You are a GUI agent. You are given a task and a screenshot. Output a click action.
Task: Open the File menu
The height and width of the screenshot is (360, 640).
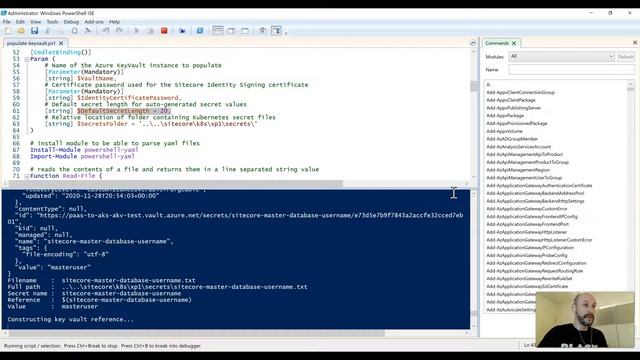tap(7, 22)
